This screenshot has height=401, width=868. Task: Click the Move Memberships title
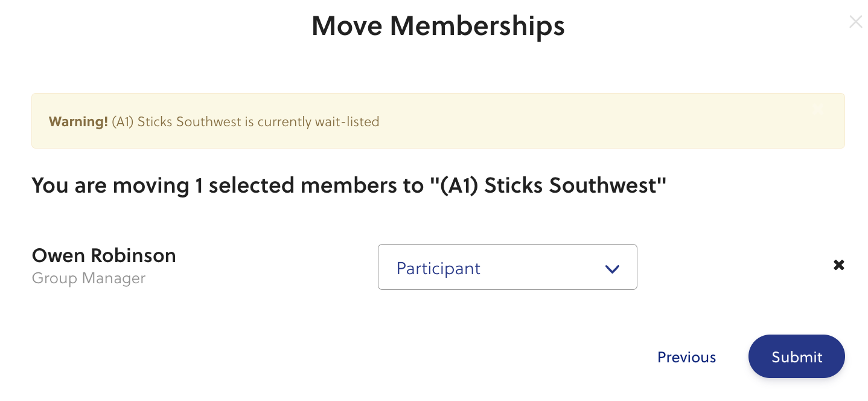438,26
